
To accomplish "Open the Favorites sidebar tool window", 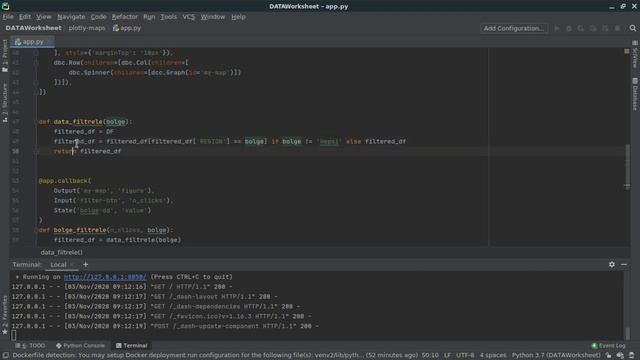I will [4, 315].
